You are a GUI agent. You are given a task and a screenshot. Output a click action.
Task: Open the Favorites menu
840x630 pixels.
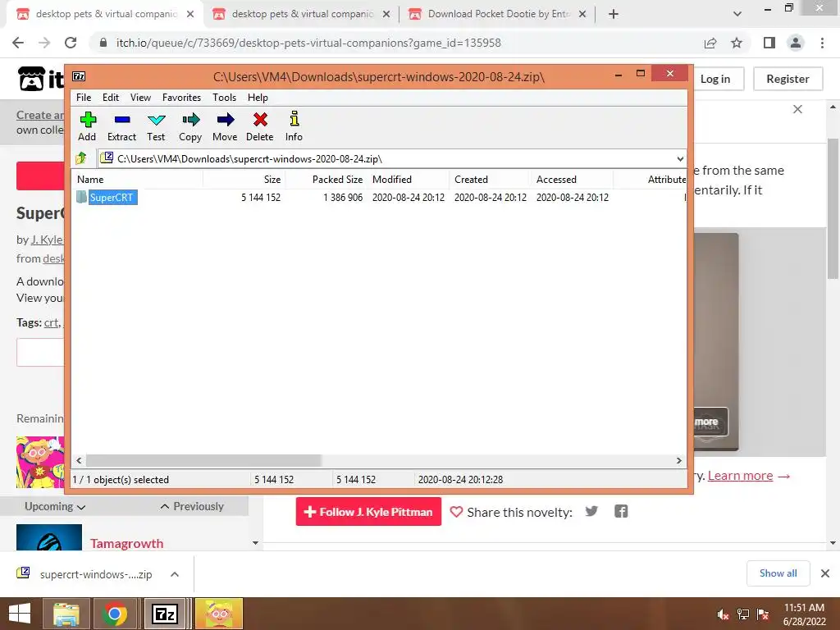coord(181,98)
